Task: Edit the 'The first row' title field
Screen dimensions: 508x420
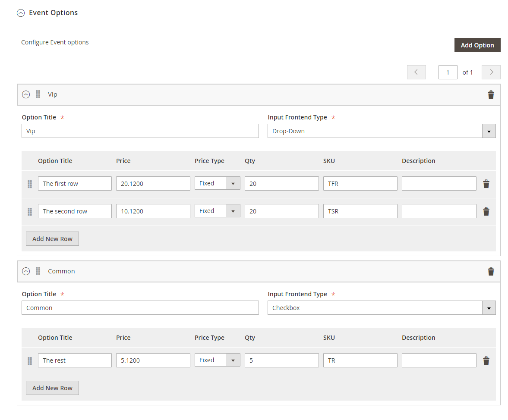Action: pyautogui.click(x=75, y=183)
